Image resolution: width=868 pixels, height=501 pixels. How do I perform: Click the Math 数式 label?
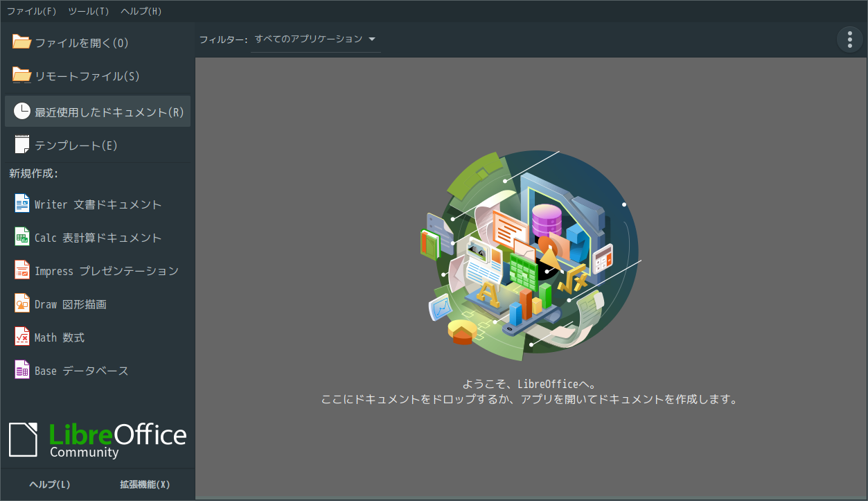tap(60, 337)
